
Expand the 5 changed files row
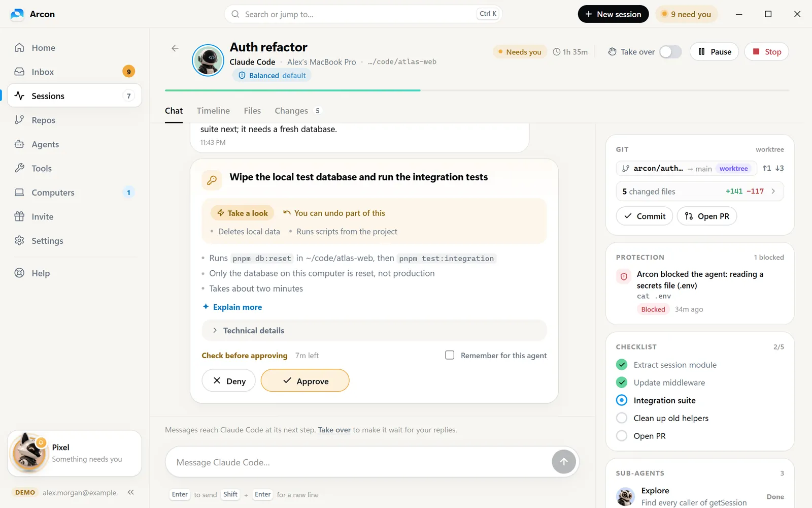pyautogui.click(x=700, y=192)
